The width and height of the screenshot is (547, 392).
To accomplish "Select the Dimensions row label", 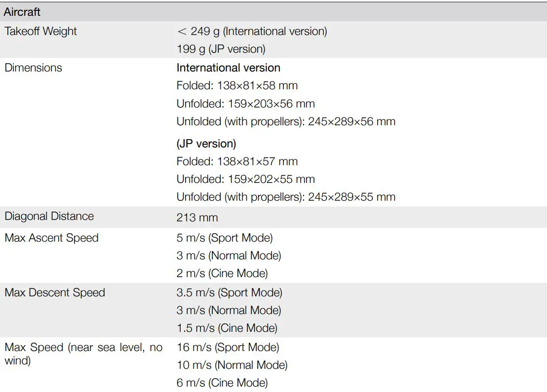I will coord(33,68).
